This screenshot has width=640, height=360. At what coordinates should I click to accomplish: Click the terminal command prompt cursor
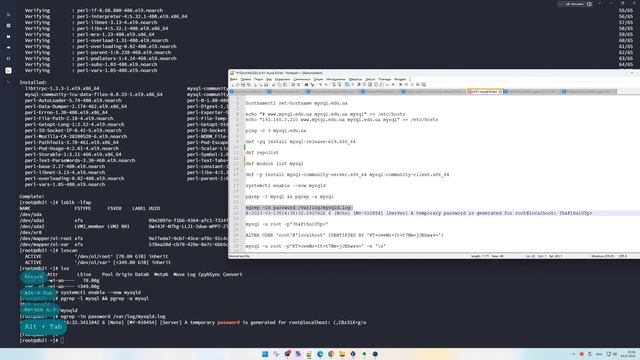(62, 340)
